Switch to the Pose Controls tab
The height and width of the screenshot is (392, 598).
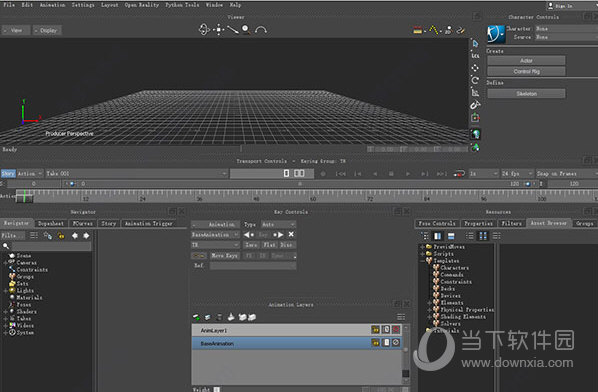[x=437, y=223]
